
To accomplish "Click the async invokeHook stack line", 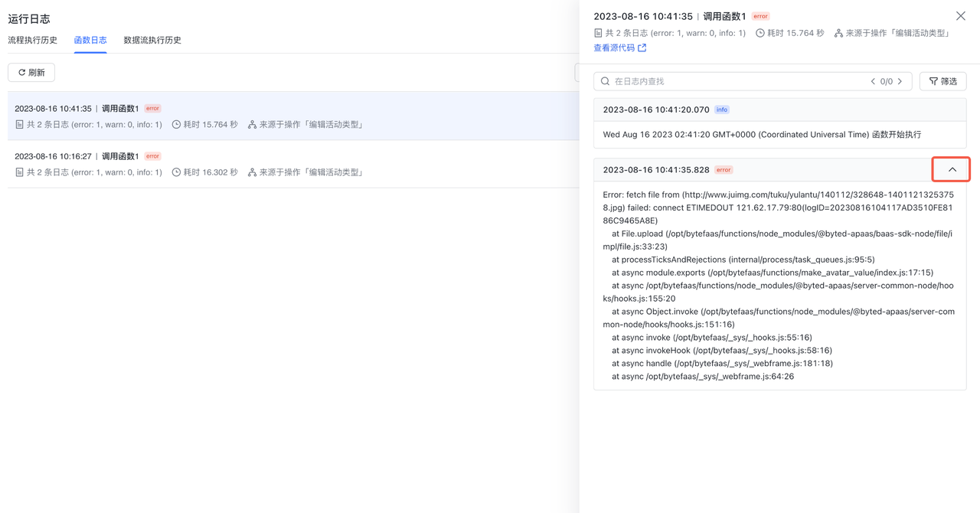I will pyautogui.click(x=722, y=351).
